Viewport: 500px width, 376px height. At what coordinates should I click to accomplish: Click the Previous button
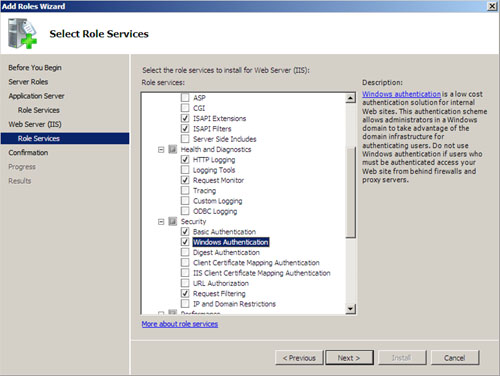point(299,358)
